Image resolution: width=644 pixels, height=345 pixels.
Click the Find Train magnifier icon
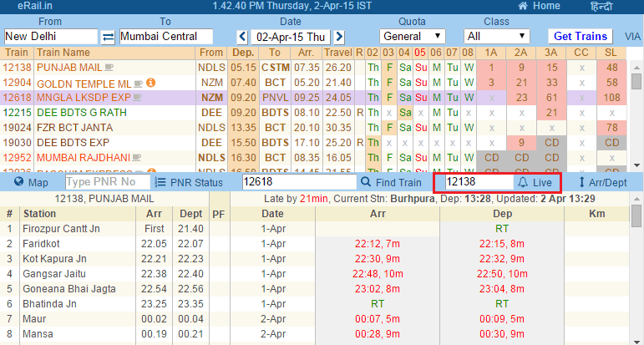coord(366,181)
